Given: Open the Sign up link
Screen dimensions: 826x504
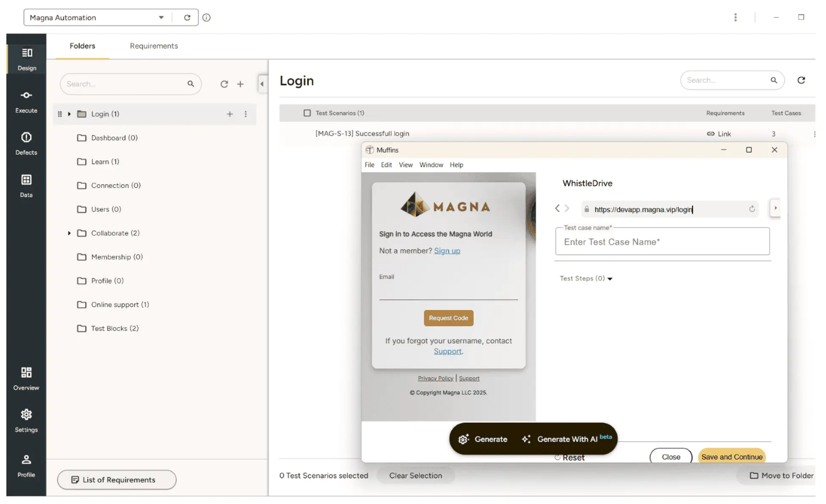Looking at the screenshot, I should pos(447,251).
